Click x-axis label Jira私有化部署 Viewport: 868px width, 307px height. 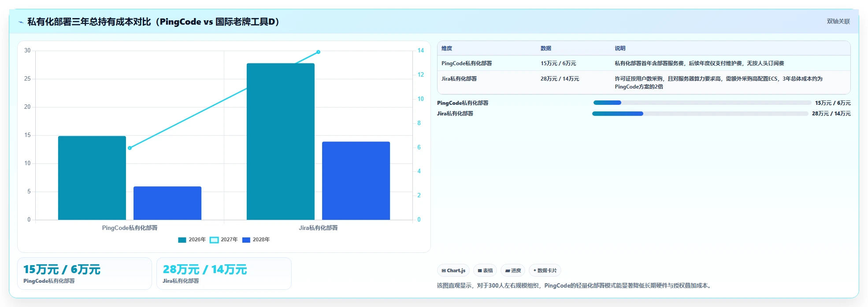318,228
